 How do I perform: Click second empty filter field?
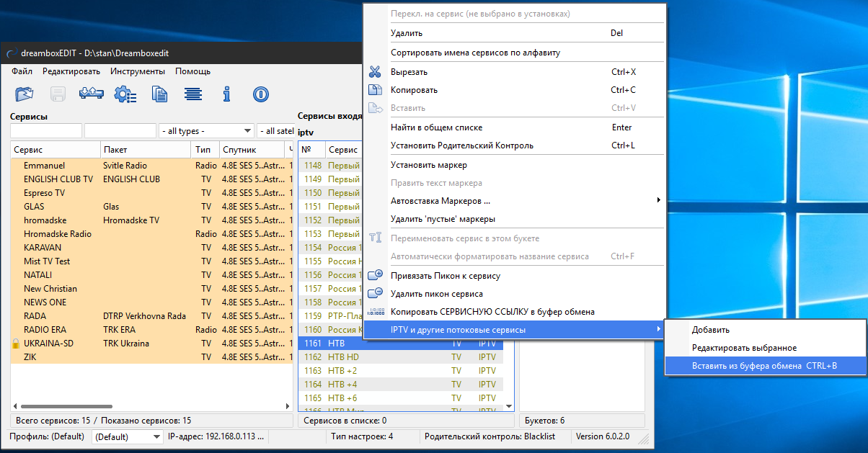point(120,131)
